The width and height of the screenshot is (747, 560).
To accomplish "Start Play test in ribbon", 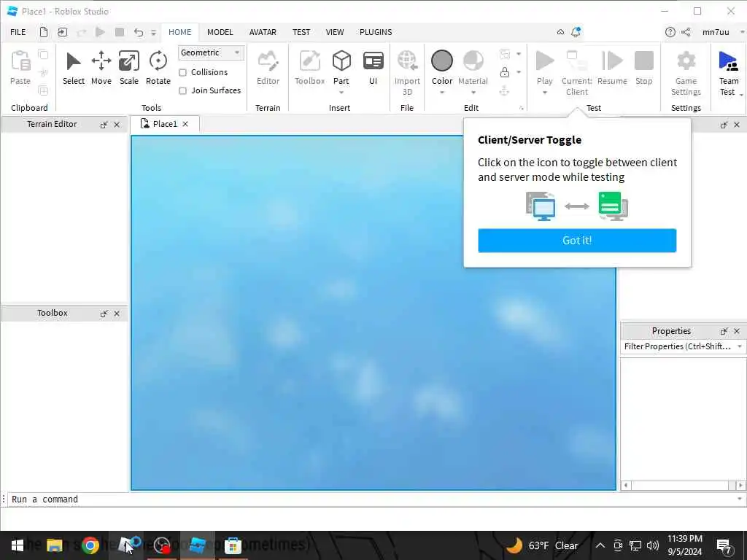I will click(544, 61).
